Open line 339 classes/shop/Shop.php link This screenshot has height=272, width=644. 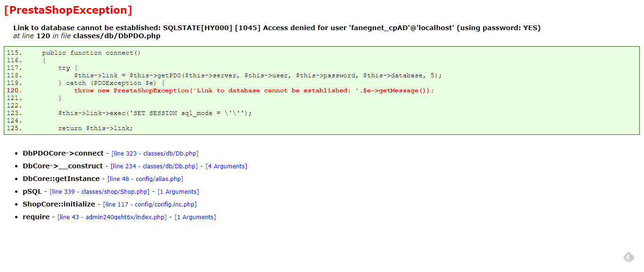pyautogui.click(x=99, y=192)
